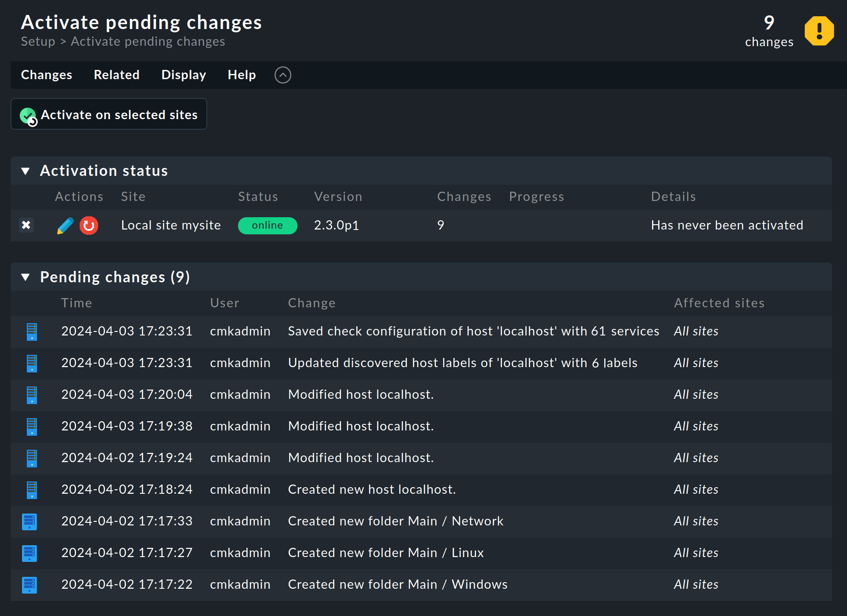Image resolution: width=847 pixels, height=616 pixels.
Task: Click folder icon beside 'Main / Linux' change
Action: [x=29, y=553]
